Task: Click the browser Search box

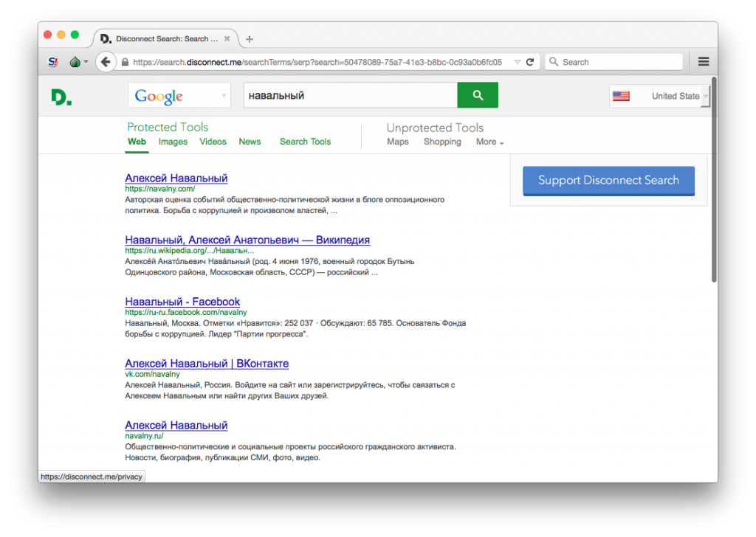Action: pyautogui.click(x=614, y=62)
